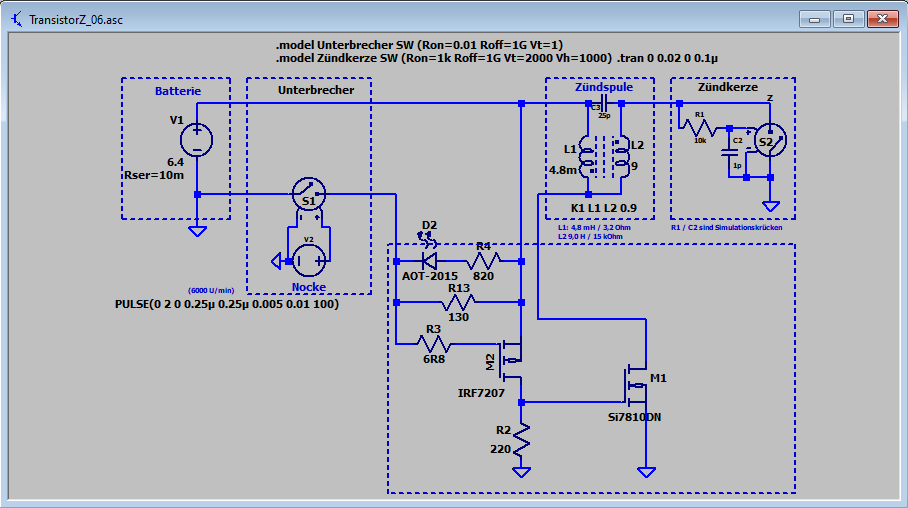Select the L2 secondary coil inductor
Image resolution: width=908 pixels, height=508 pixels.
621,156
